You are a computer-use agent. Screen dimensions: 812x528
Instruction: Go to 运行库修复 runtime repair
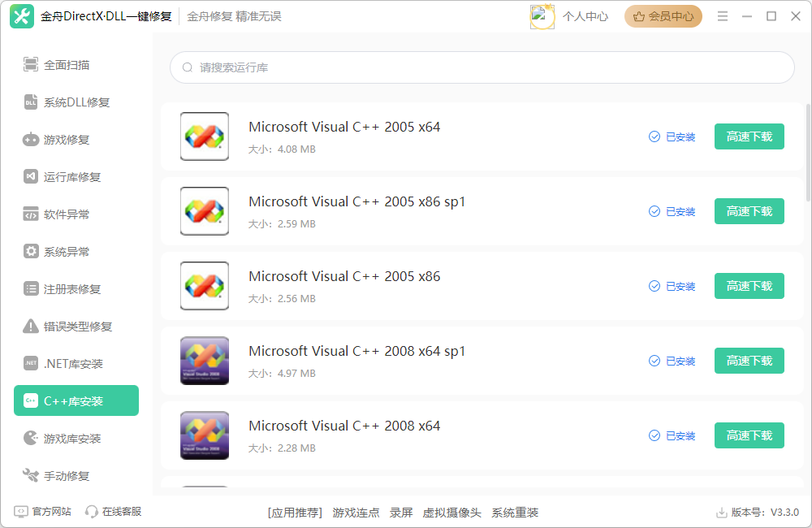[71, 177]
